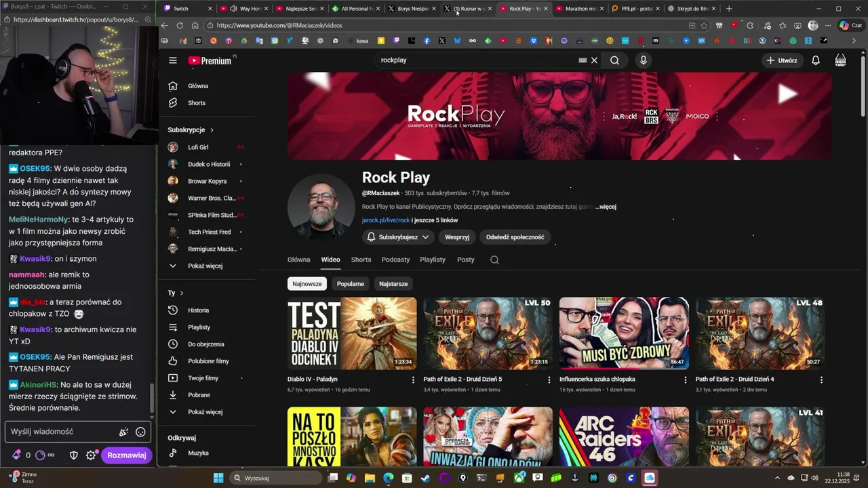Switch to the Podcasty channel tab
The height and width of the screenshot is (488, 868).
[395, 260]
